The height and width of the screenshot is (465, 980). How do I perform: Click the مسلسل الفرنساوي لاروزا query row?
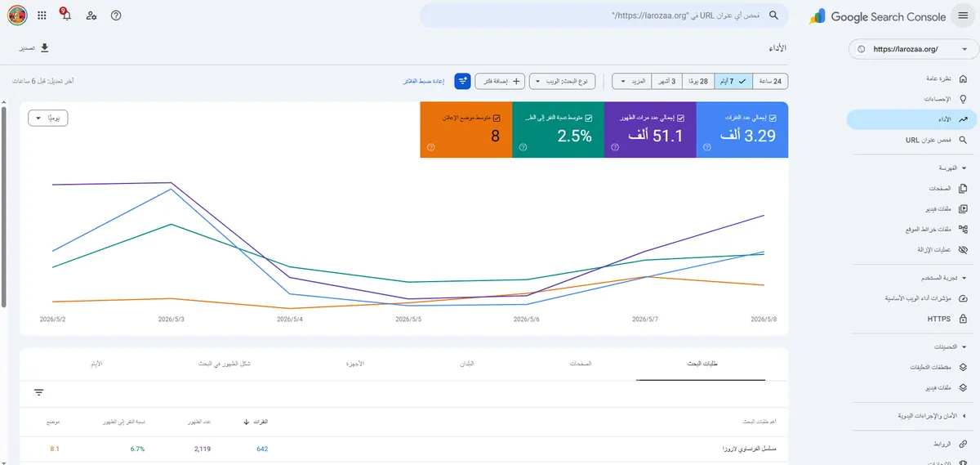pyautogui.click(x=404, y=449)
